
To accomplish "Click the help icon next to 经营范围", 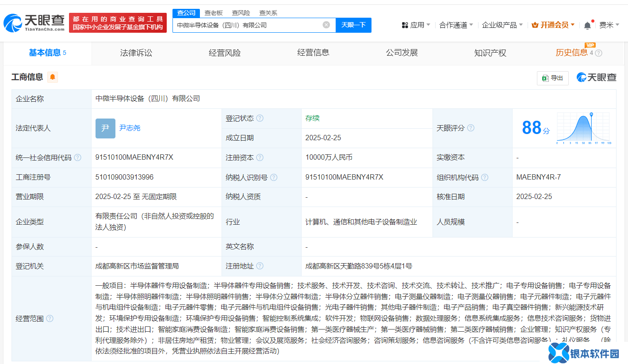I will [50, 318].
